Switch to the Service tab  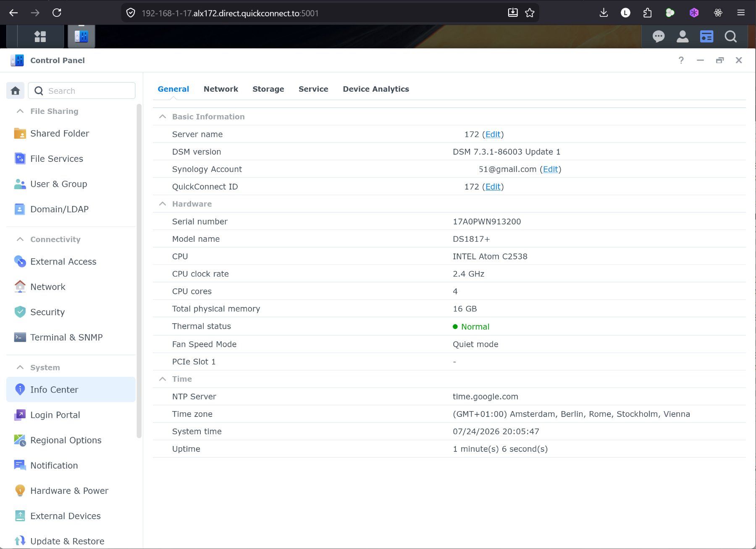coord(313,89)
